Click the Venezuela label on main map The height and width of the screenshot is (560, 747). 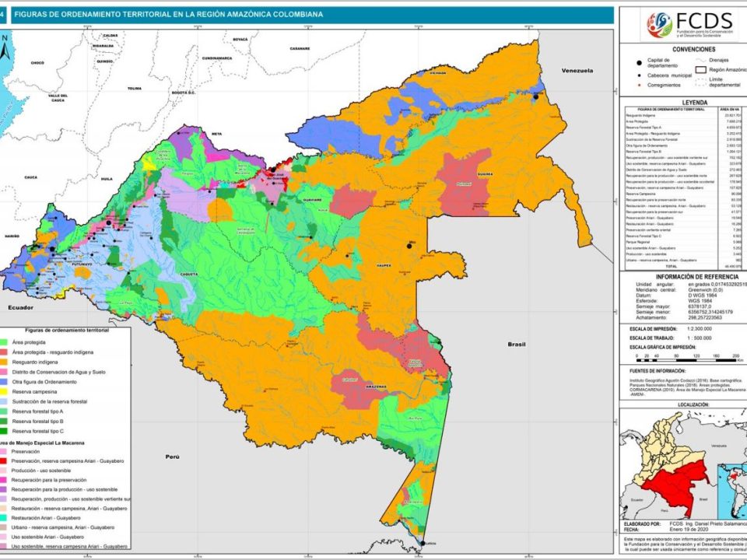tap(579, 71)
